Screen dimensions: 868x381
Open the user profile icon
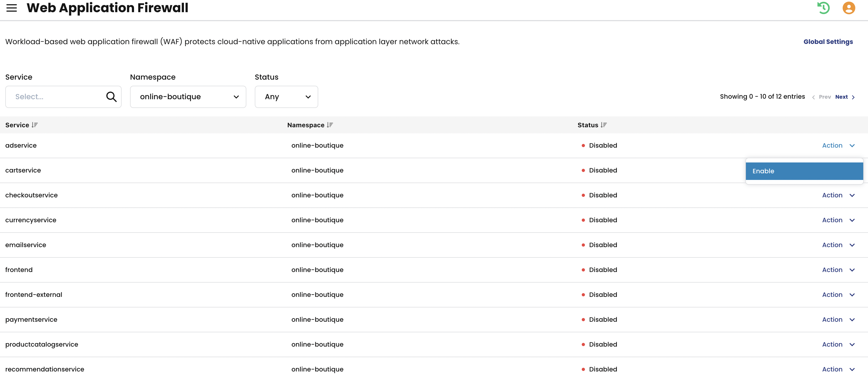tap(848, 8)
